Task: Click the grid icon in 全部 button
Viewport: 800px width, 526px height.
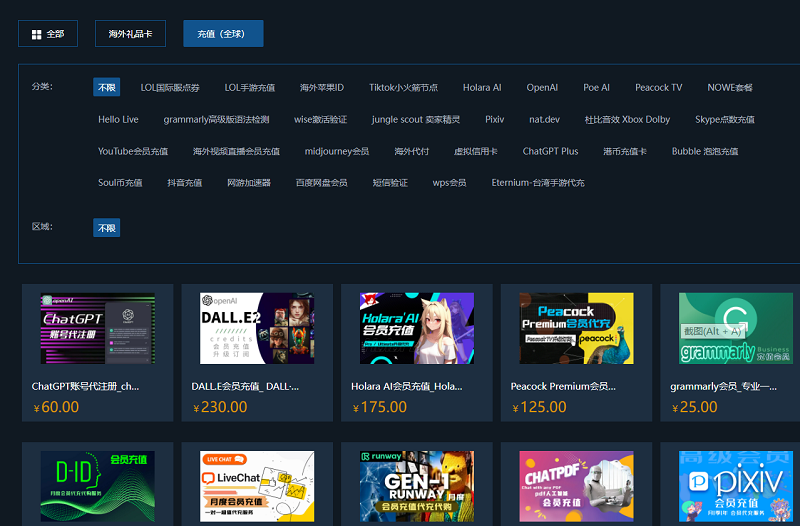Action: coord(36,34)
